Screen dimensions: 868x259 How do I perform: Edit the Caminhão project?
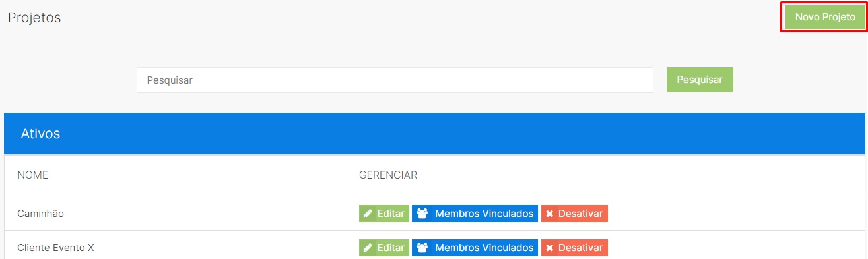coord(384,214)
